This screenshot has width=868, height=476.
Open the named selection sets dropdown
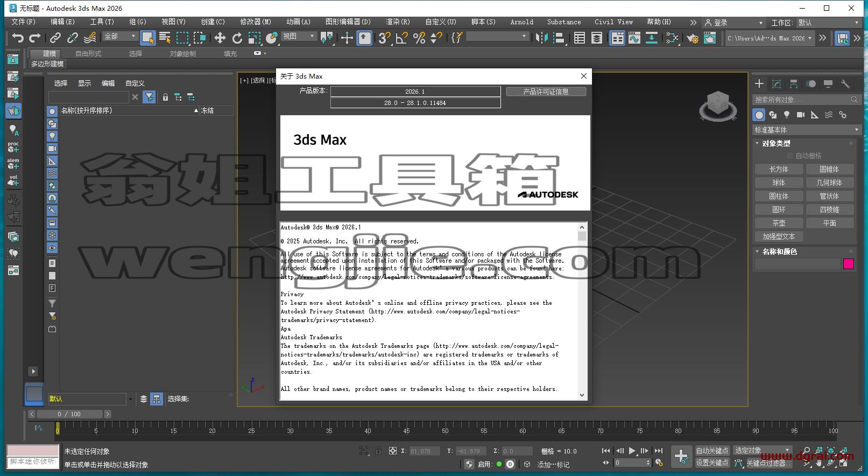pyautogui.click(x=497, y=36)
